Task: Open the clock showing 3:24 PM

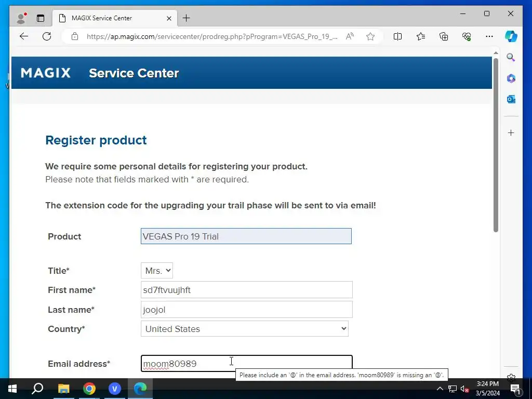Action: click(487, 389)
